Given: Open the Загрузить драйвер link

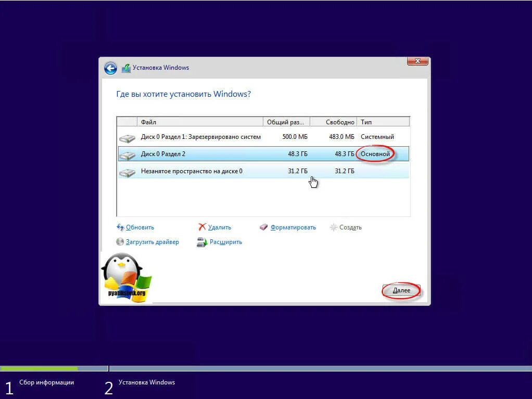Looking at the screenshot, I should [153, 242].
